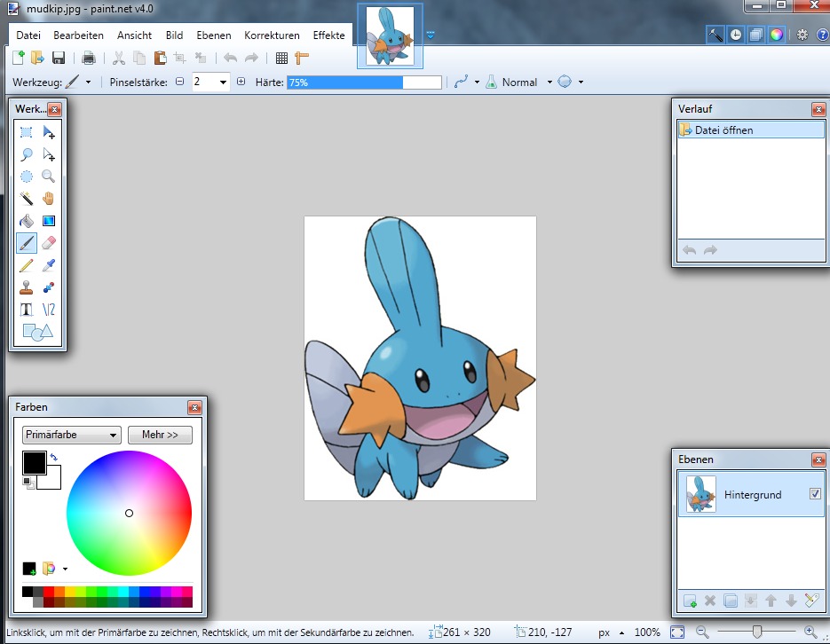830x644 pixels.
Task: Open the Bild menu
Action: (174, 35)
